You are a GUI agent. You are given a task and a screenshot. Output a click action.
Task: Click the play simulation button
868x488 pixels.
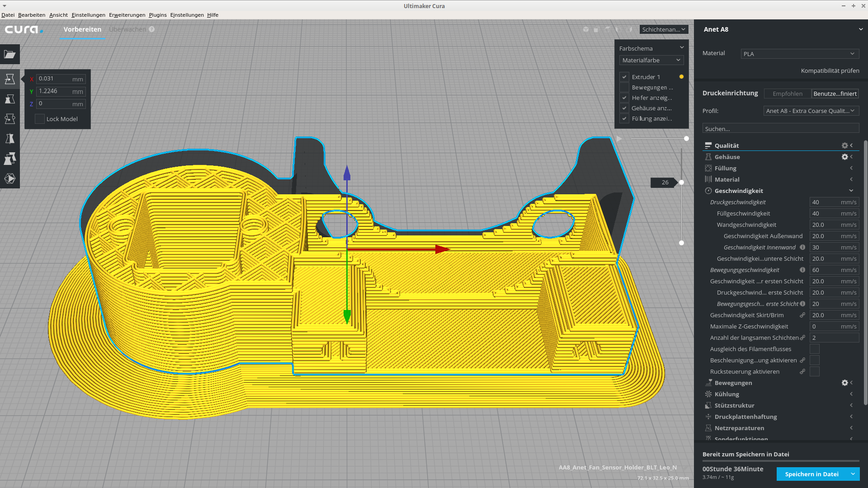619,139
